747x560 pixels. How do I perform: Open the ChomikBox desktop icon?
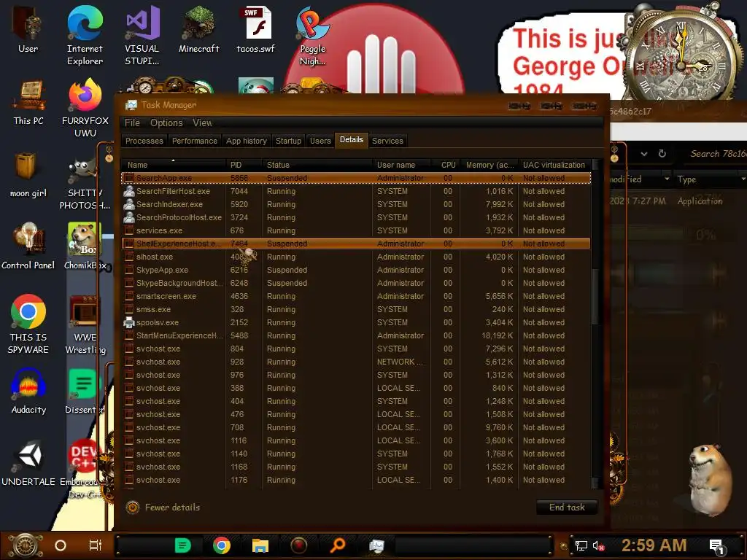[85, 246]
